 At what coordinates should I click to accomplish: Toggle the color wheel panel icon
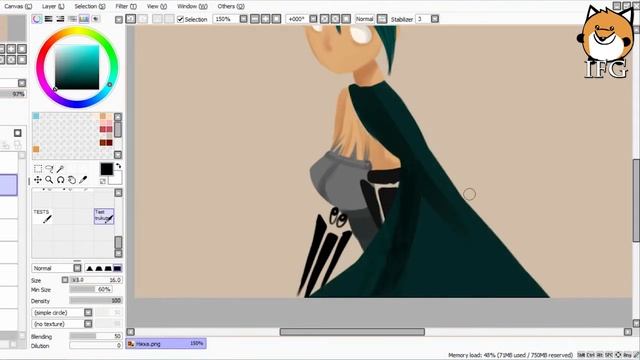(x=37, y=19)
